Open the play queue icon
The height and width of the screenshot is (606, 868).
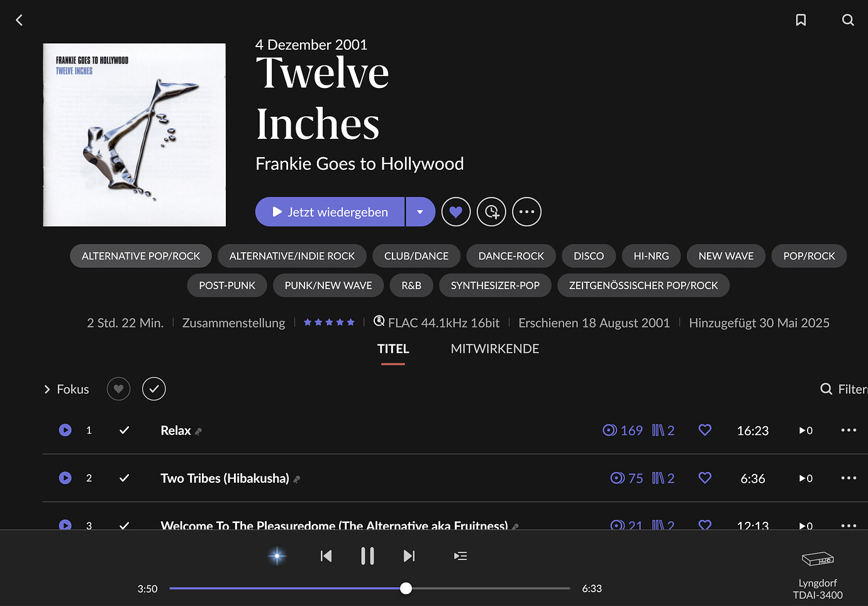click(x=460, y=556)
